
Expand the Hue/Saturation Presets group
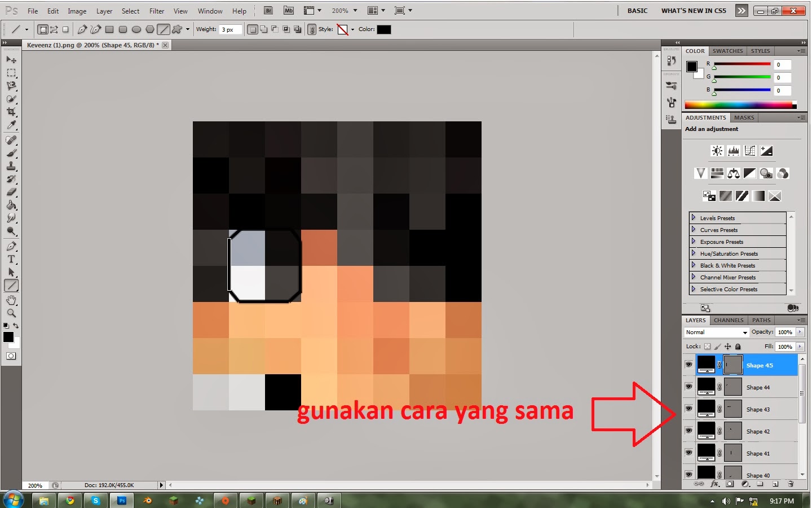694,253
